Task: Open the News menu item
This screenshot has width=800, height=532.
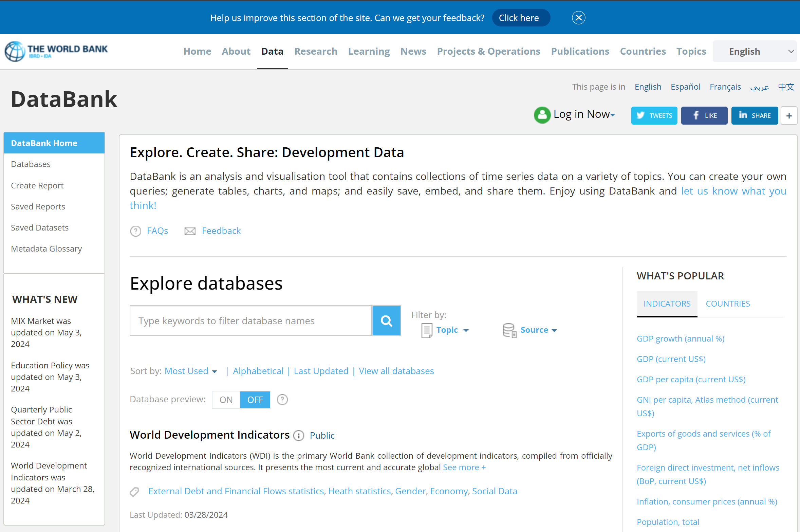Action: tap(413, 51)
